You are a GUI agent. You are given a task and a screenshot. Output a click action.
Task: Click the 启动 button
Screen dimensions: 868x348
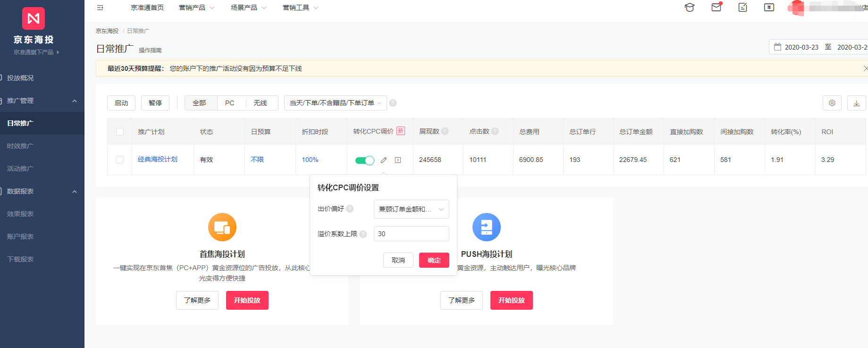click(121, 103)
